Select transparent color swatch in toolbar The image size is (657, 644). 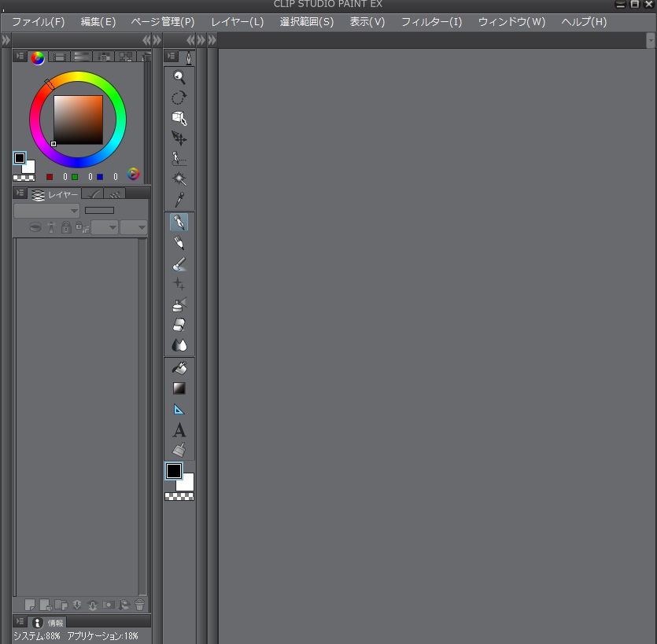tap(179, 497)
